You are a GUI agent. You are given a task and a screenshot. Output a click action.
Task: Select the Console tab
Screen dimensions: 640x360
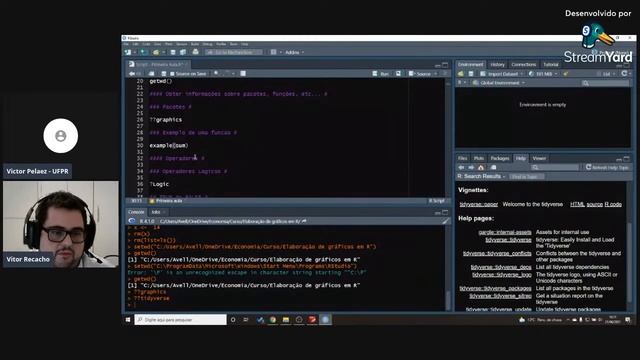point(136,212)
